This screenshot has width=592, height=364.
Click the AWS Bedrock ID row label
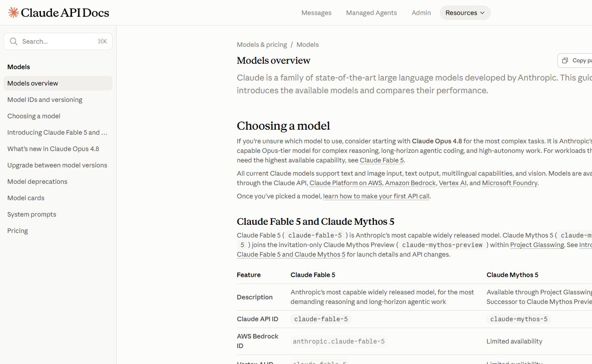click(257, 341)
